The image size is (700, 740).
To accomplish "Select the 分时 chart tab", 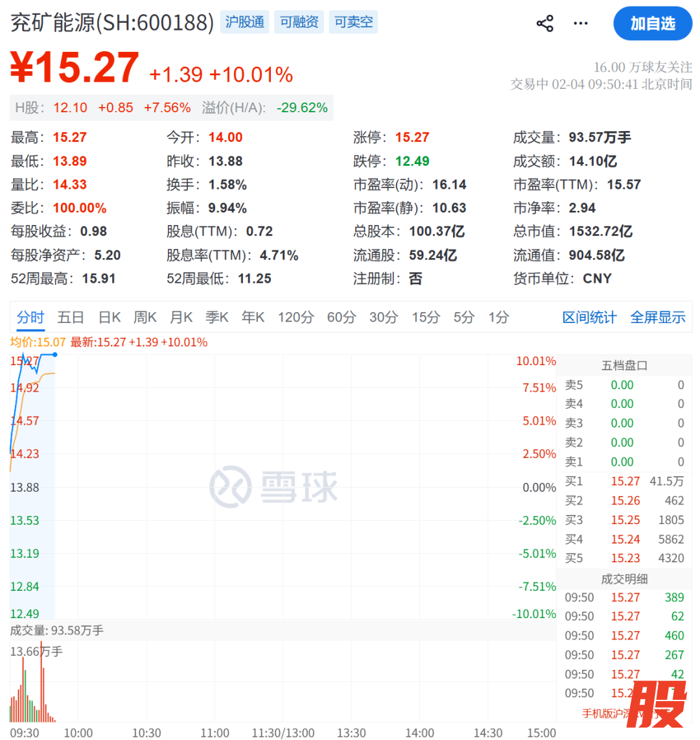I will click(x=30, y=318).
